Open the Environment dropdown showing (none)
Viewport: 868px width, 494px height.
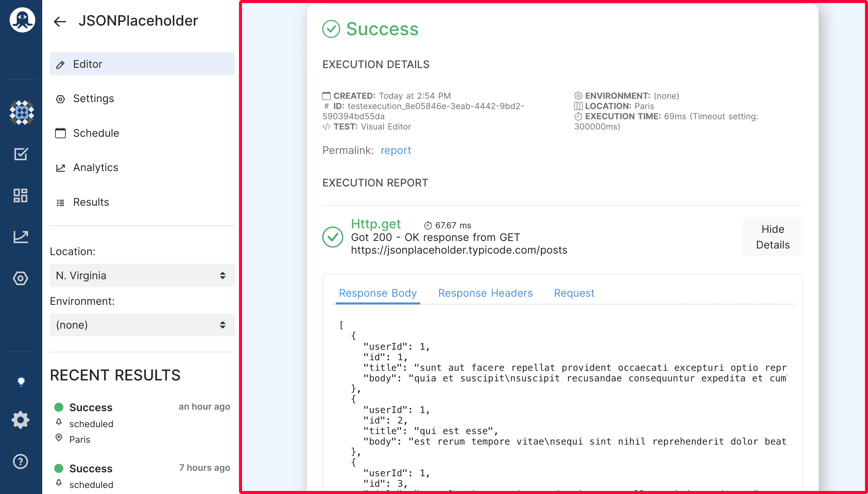coord(142,325)
